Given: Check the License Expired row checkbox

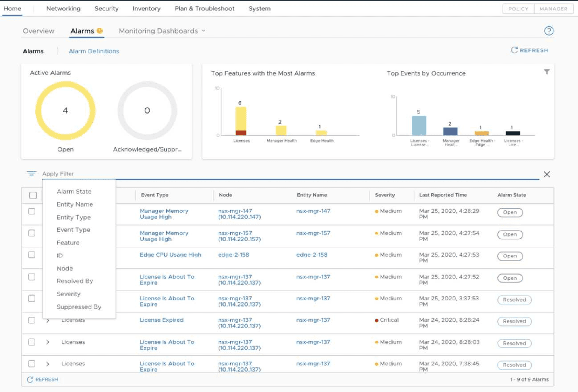Looking at the screenshot, I should click(31, 320).
